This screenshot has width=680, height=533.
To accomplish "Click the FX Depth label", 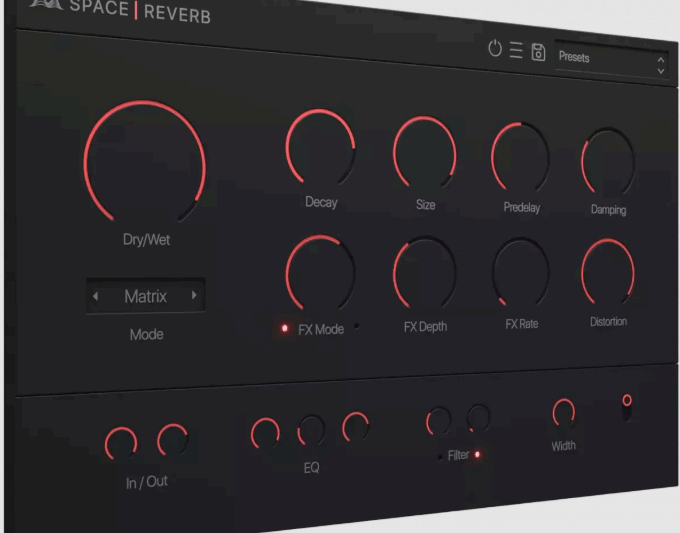I will pos(425,326).
